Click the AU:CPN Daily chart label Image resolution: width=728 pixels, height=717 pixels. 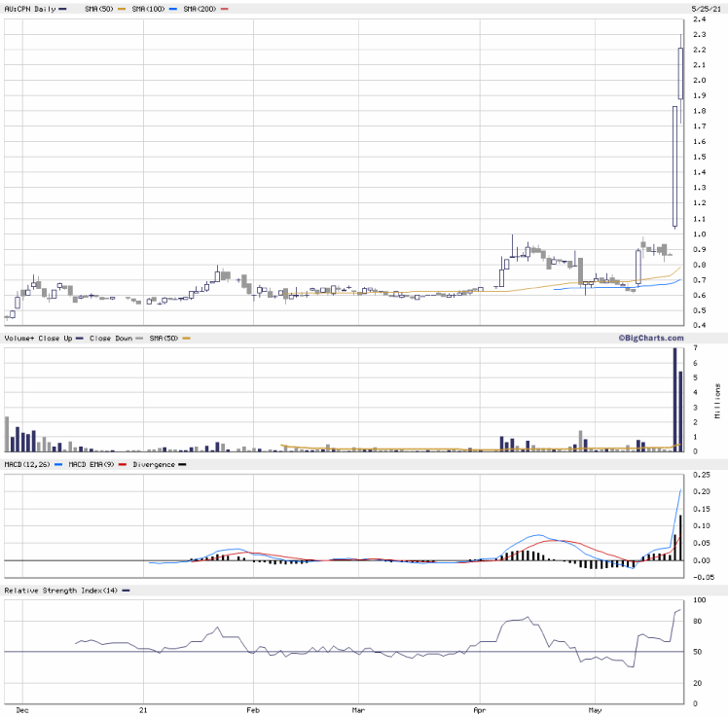[29, 8]
